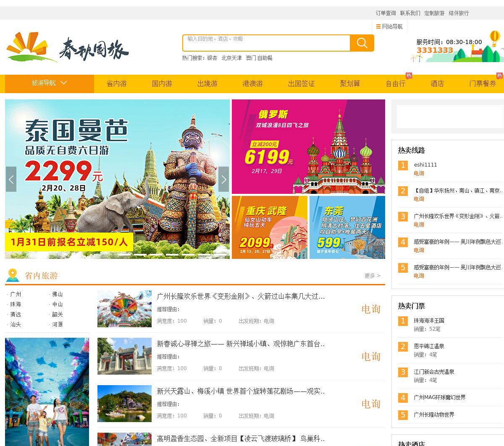
Task: Click rank 5 badge in 热卖门票
Action: 403,415
